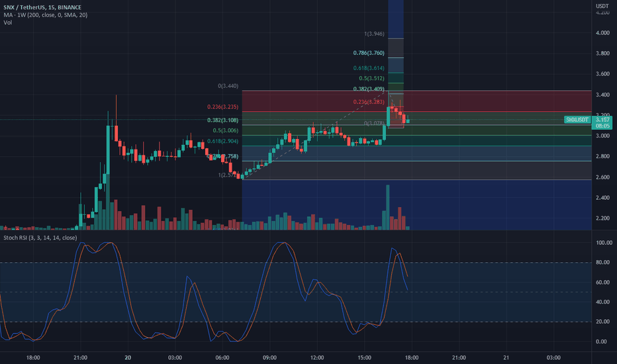Select Fib level label 0.5(3.512)
617x364 pixels.
[371, 78]
